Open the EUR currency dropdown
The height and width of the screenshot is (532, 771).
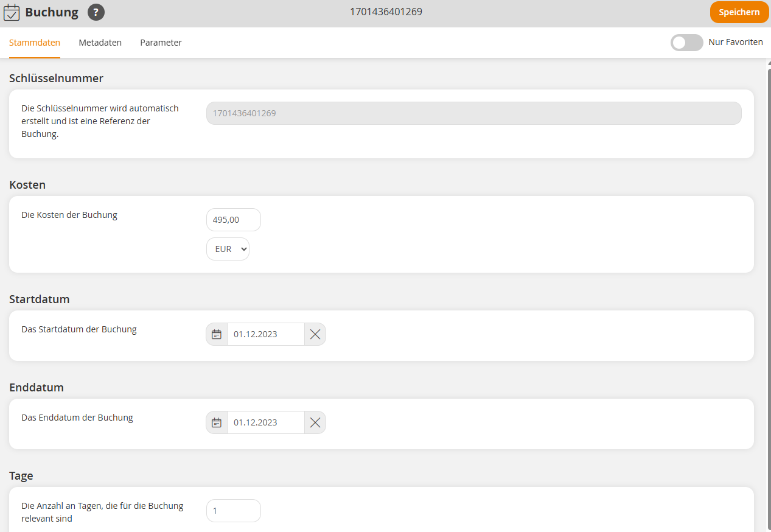coord(228,249)
